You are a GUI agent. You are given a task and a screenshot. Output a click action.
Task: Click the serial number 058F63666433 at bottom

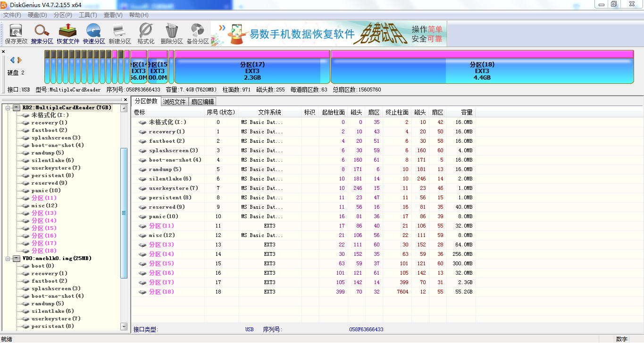[x=366, y=329]
